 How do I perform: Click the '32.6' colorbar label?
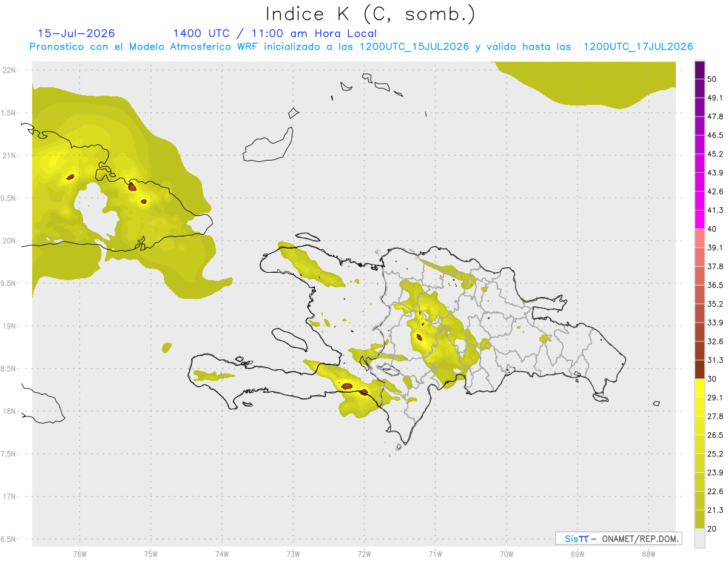[x=715, y=341]
